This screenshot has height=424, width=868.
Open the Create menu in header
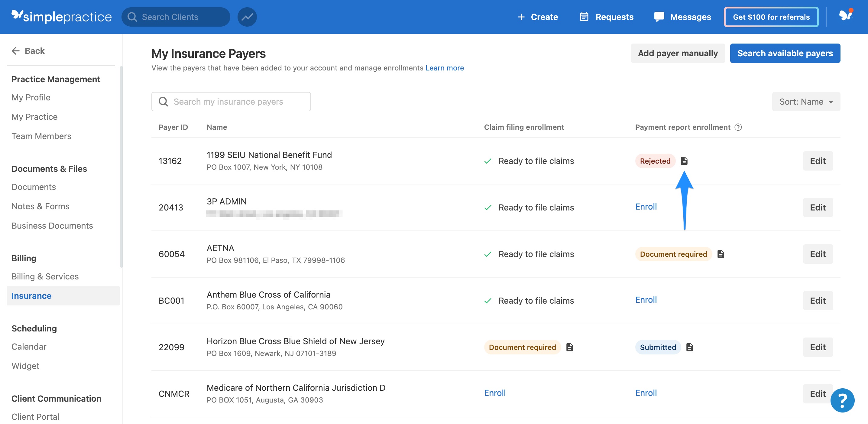pyautogui.click(x=538, y=17)
